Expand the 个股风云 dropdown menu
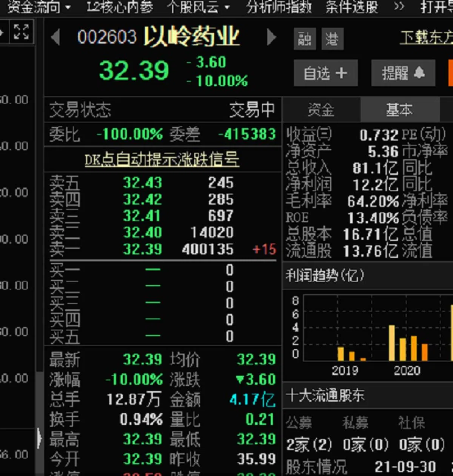 (199, 7)
